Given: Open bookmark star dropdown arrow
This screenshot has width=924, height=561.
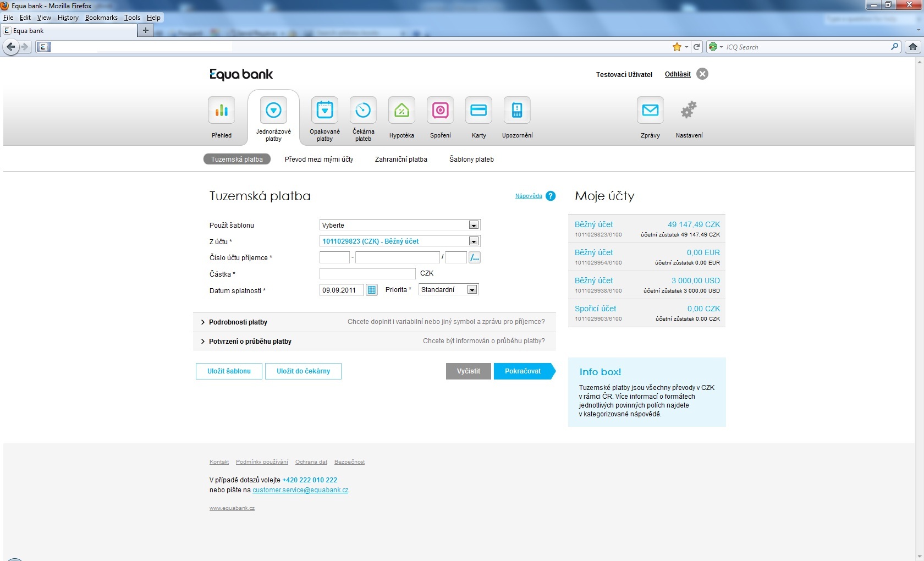Looking at the screenshot, I should pos(686,47).
